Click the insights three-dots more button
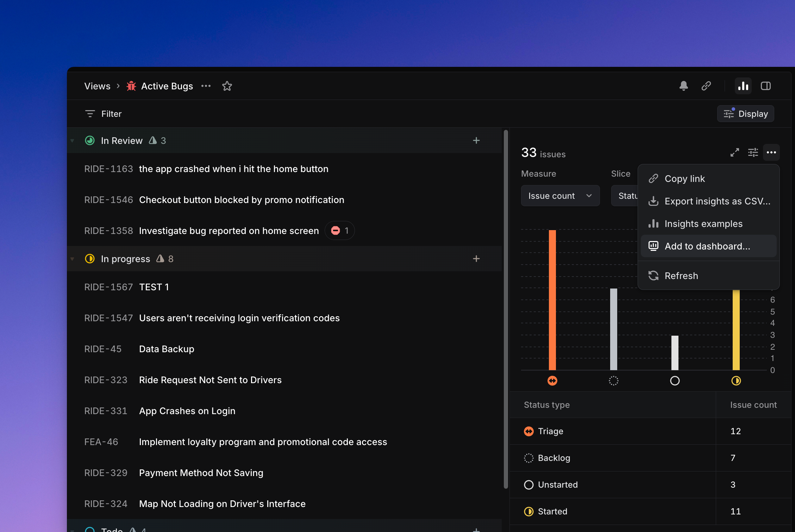The width and height of the screenshot is (795, 532). tap(771, 152)
